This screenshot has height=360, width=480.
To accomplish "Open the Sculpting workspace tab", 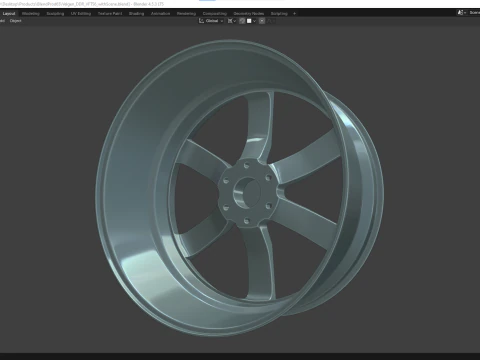I will (55, 14).
